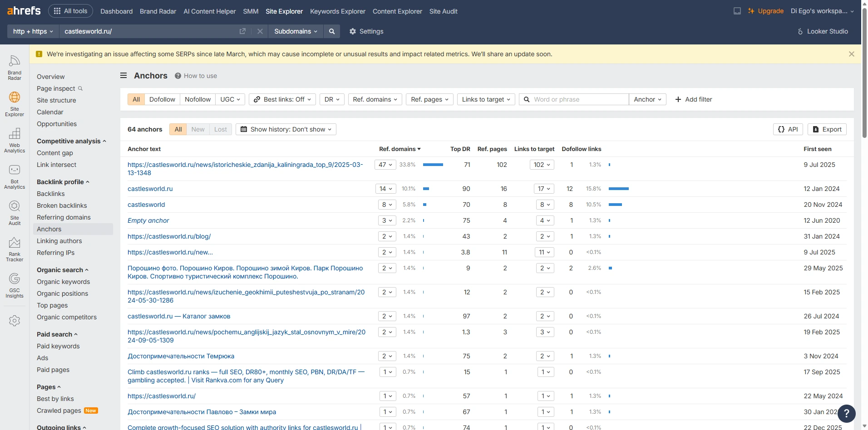Open the URL in new tab icon

click(x=242, y=31)
